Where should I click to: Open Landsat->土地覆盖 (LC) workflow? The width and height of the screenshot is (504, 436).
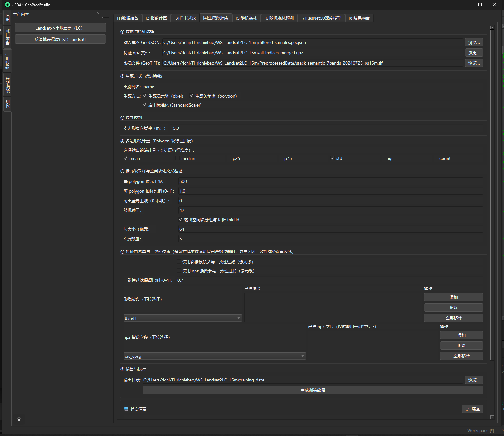pyautogui.click(x=60, y=28)
